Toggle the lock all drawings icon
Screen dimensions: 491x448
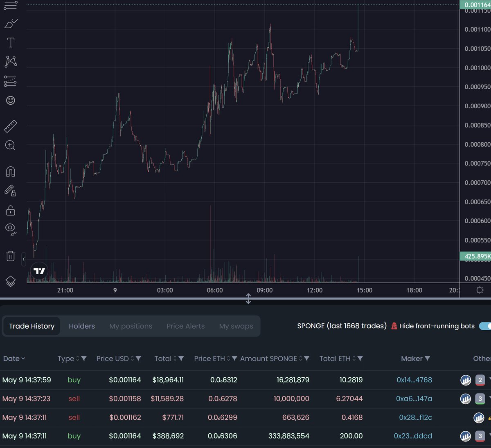pos(11,210)
